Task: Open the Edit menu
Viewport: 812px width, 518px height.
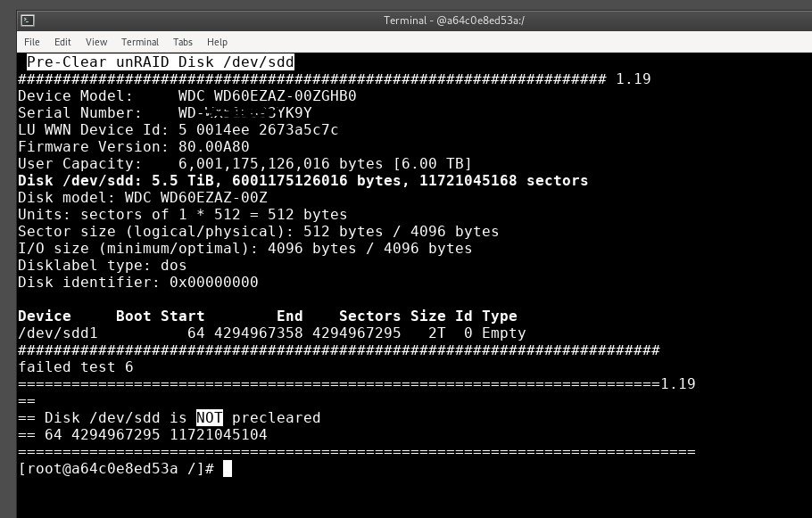Action: tap(62, 42)
